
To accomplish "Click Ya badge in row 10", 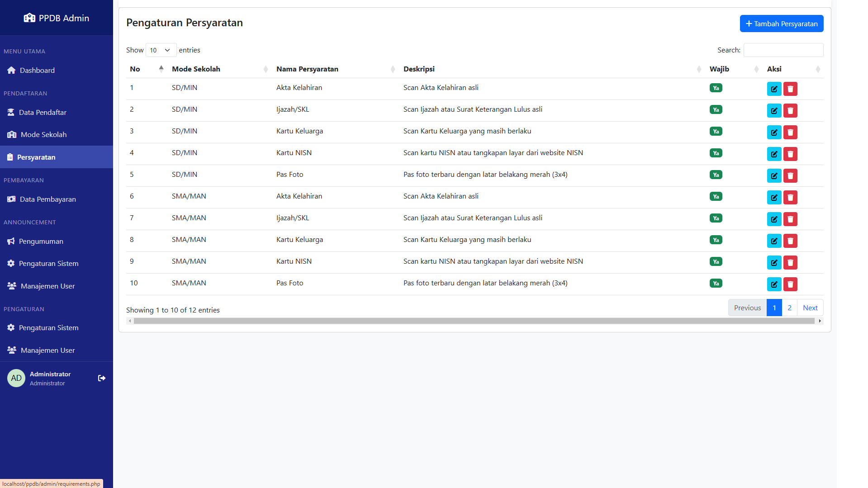I will click(716, 284).
